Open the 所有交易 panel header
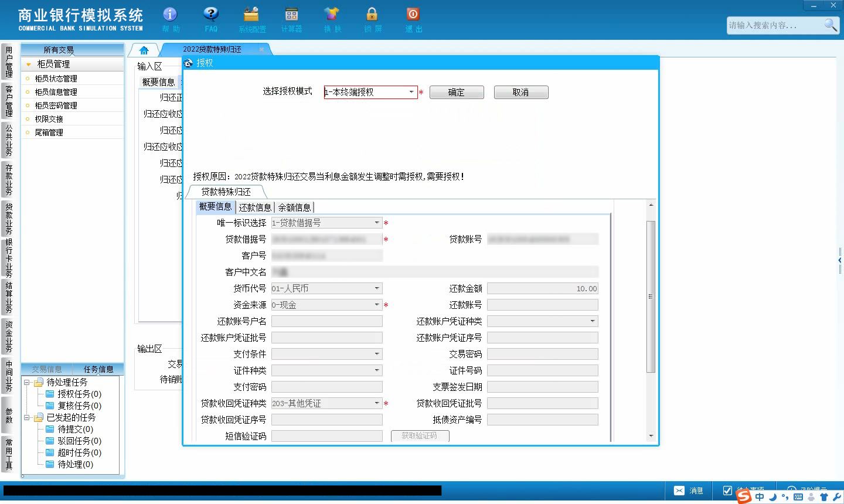Viewport: 844px width, 504px height. click(x=72, y=50)
